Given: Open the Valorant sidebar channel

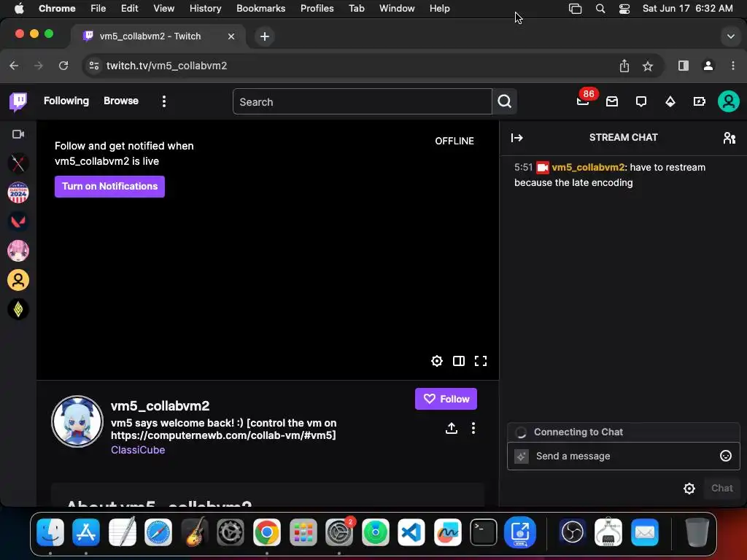Looking at the screenshot, I should tap(18, 222).
